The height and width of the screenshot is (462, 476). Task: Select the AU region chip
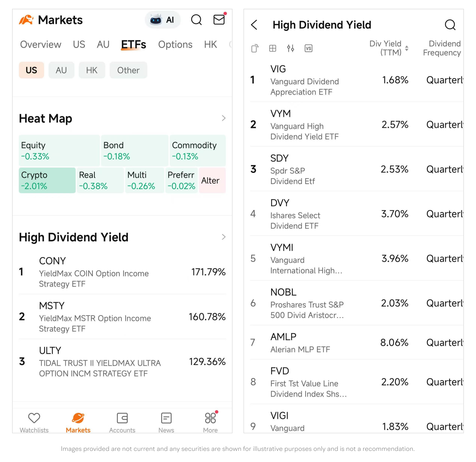point(61,70)
